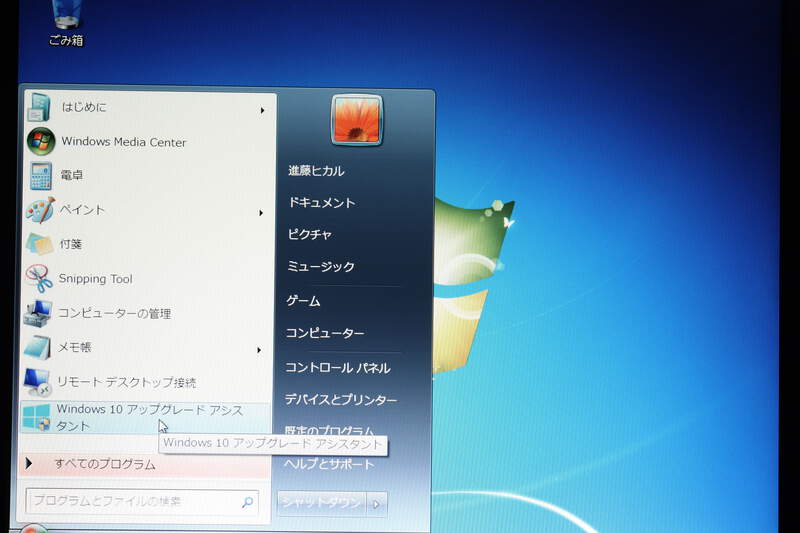Click the すべてのプログラム label

105,464
